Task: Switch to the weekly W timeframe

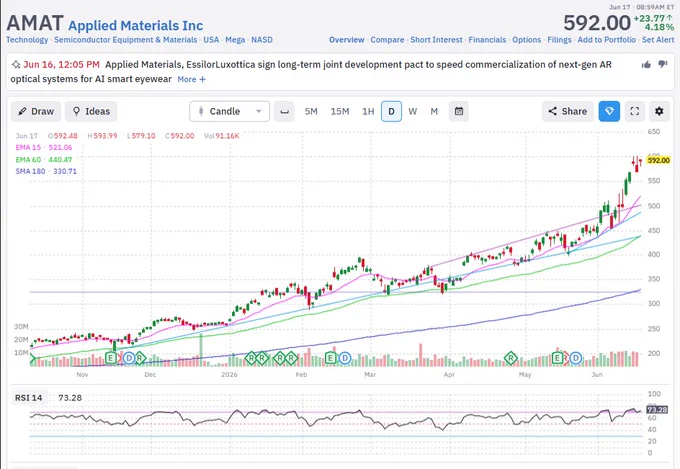Action: [413, 112]
